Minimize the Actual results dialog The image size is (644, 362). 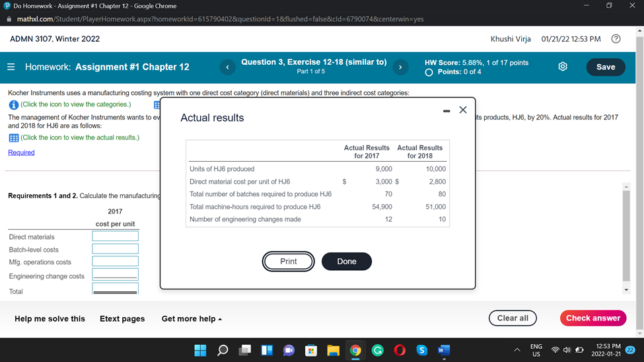pyautogui.click(x=447, y=110)
